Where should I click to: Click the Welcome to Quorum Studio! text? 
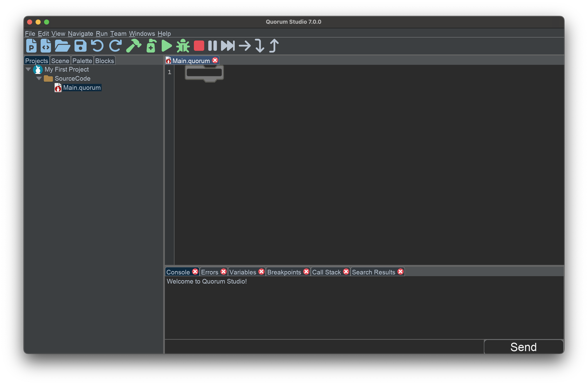coord(207,281)
